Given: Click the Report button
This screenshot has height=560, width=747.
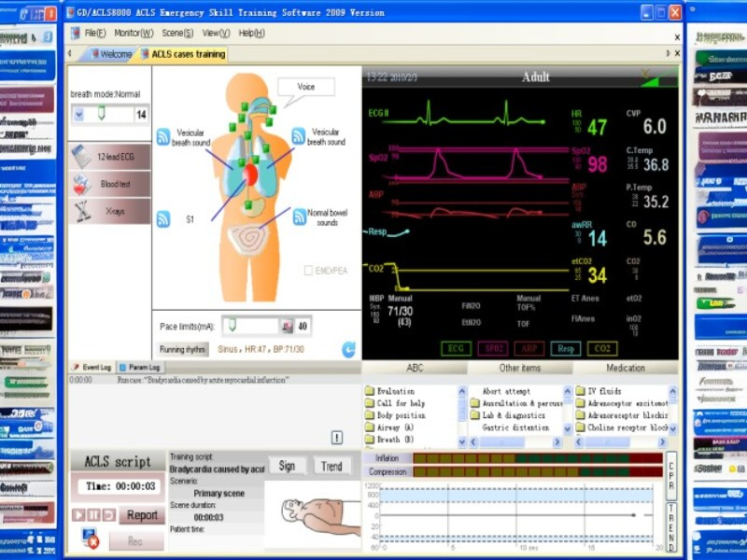Looking at the screenshot, I should pos(142,515).
